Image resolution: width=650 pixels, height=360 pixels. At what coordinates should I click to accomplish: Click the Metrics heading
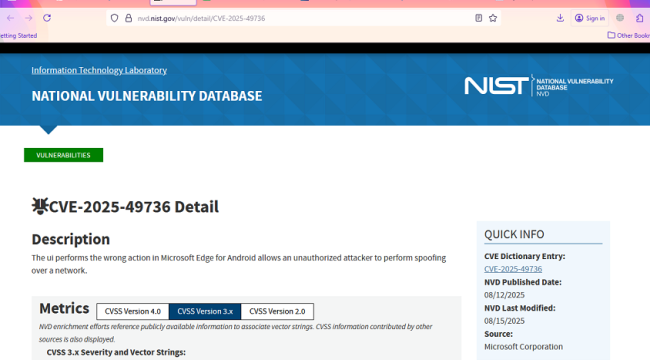coord(64,309)
